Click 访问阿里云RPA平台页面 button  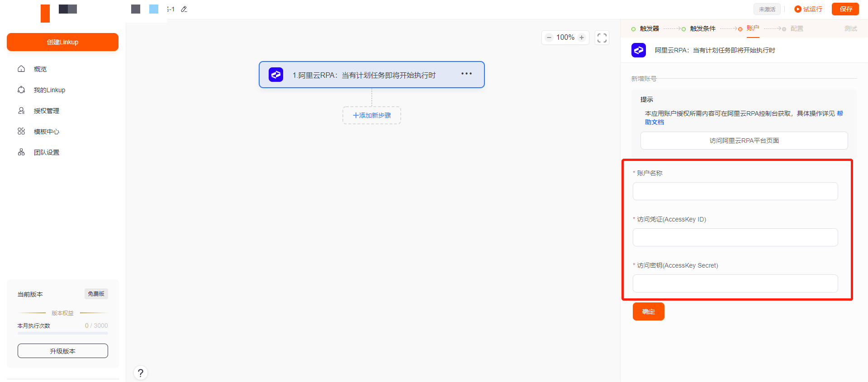744,141
